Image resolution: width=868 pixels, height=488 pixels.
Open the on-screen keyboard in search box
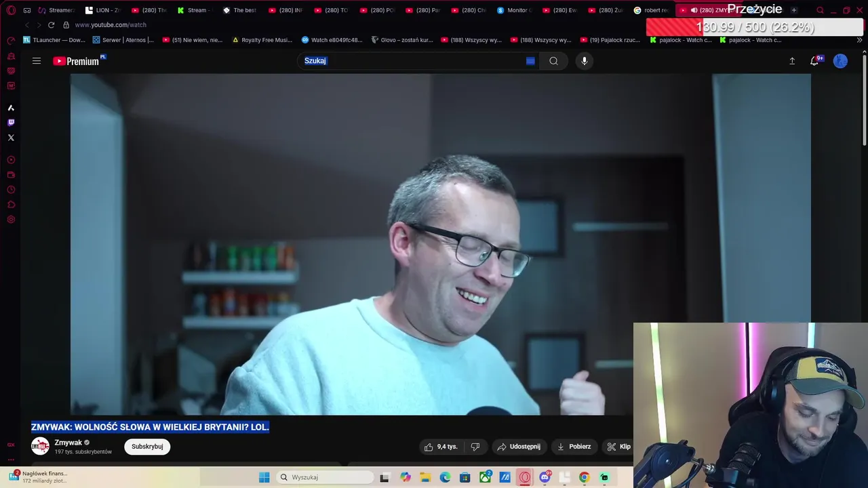tap(530, 61)
